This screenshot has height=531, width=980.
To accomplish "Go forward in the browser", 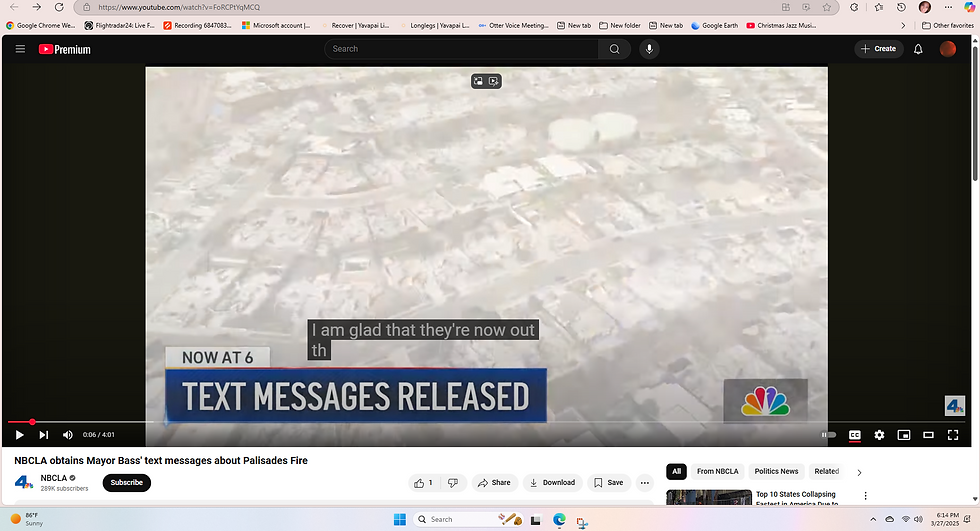I will (36, 7).
